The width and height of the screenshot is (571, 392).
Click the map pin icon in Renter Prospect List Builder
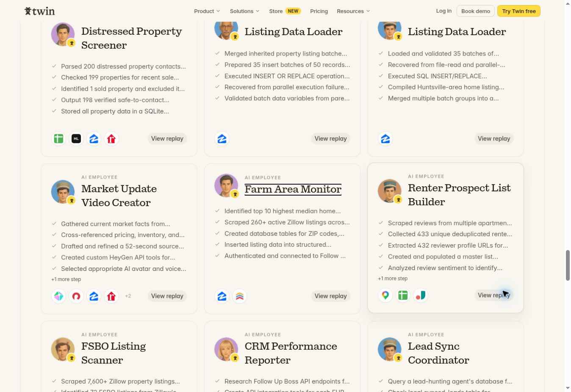click(x=385, y=295)
